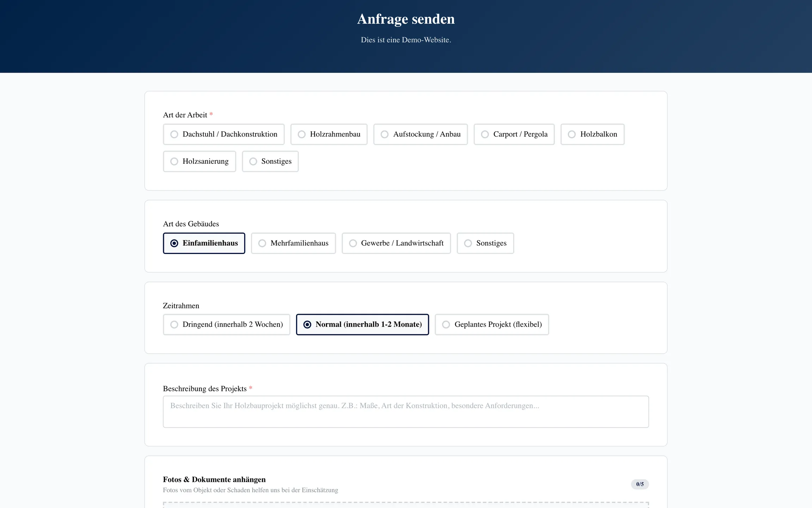Focus the Beschreibung des Projekts text area
Screen dimensions: 812x508
tap(405, 411)
